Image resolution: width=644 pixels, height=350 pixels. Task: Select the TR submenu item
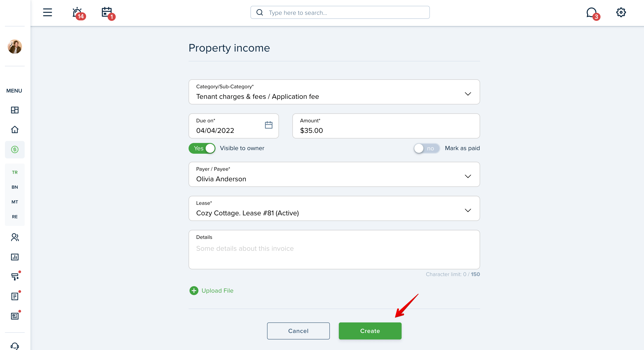(x=15, y=172)
